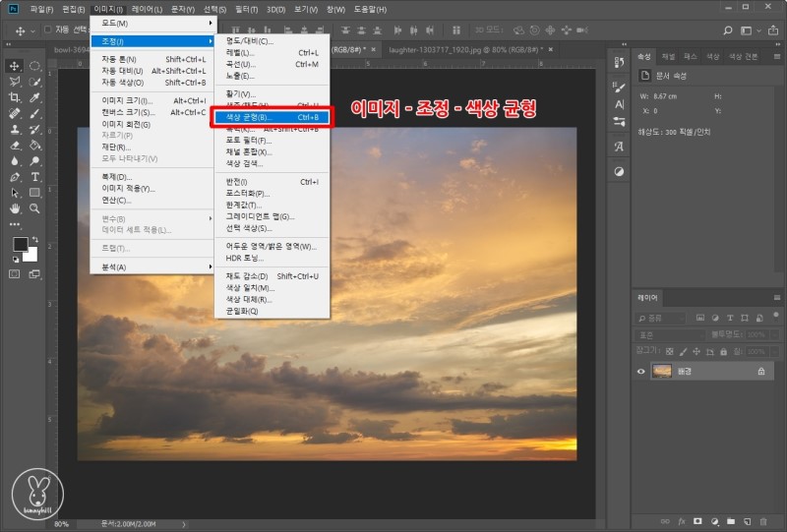This screenshot has width=787, height=532.
Task: Toggle the lock icon on the 배경 layer
Action: pos(760,371)
